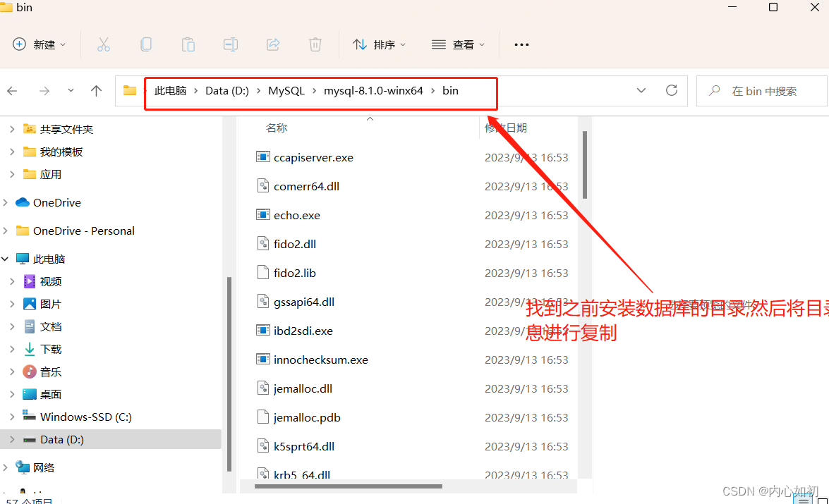Click bin in the address breadcrumb
This screenshot has height=504, width=829.
[450, 91]
